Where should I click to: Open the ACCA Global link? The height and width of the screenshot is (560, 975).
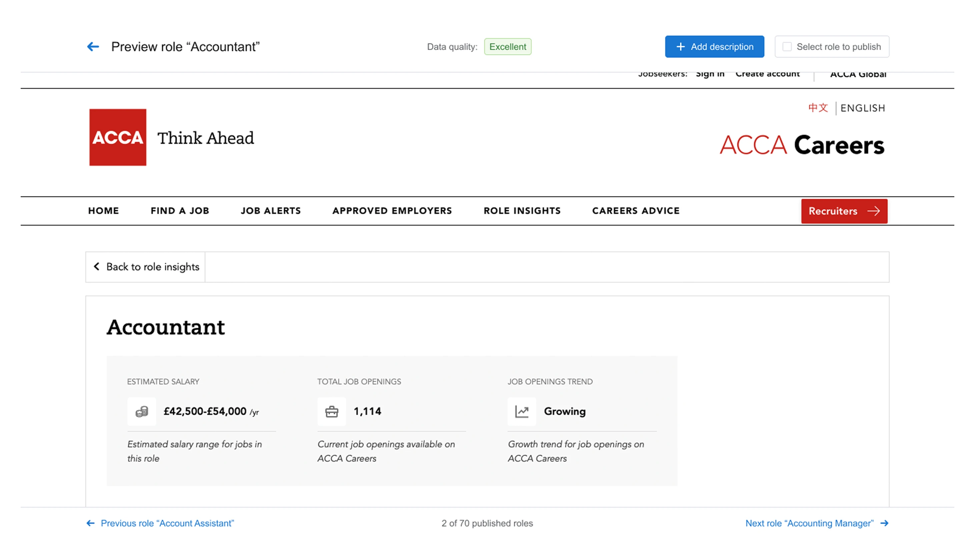(858, 74)
